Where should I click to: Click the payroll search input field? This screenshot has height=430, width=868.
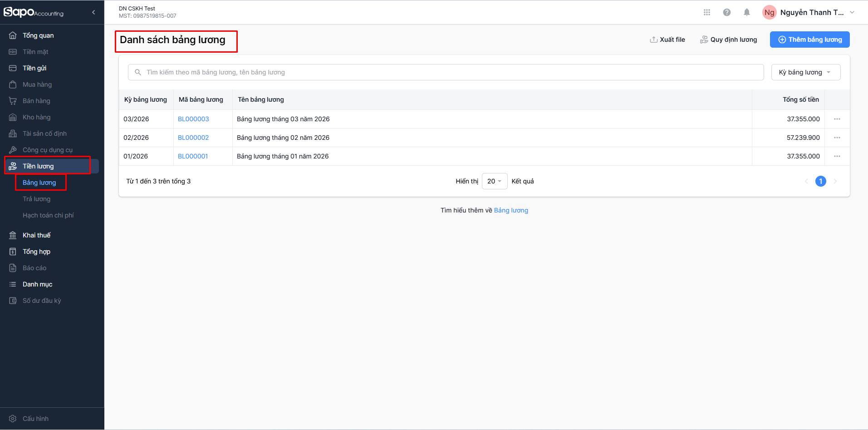(446, 72)
